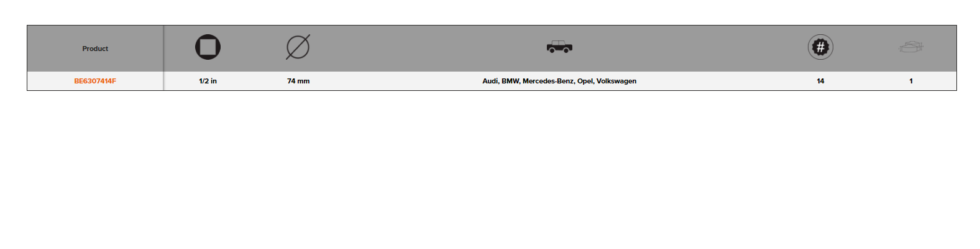Click the faded package quantity icon
The image size is (980, 249).
click(911, 47)
